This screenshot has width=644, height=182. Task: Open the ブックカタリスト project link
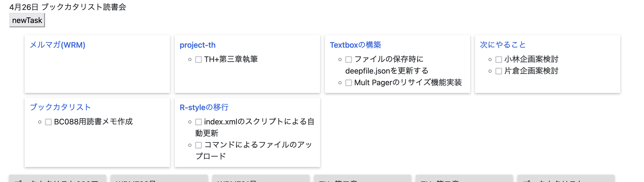(60, 107)
